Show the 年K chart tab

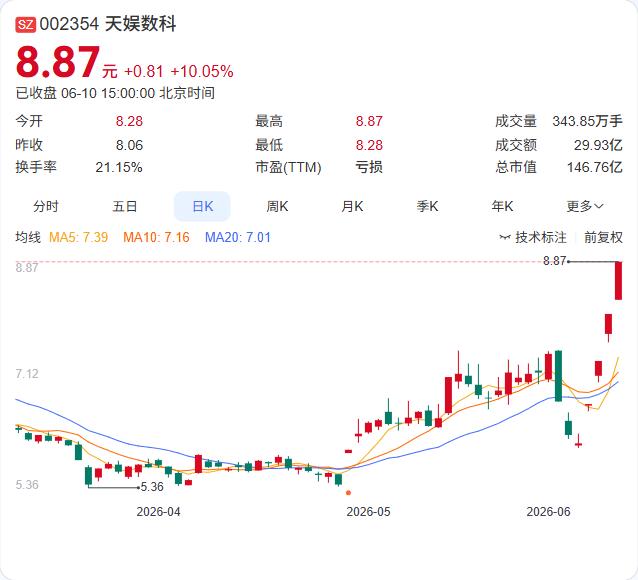click(502, 206)
